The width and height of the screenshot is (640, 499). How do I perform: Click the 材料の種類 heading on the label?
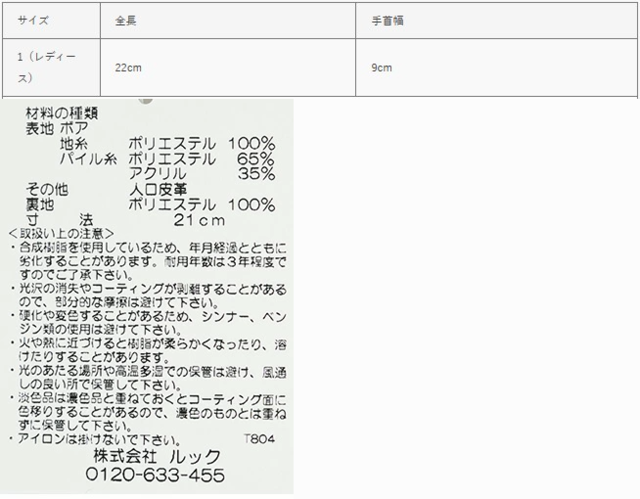[x=58, y=115]
